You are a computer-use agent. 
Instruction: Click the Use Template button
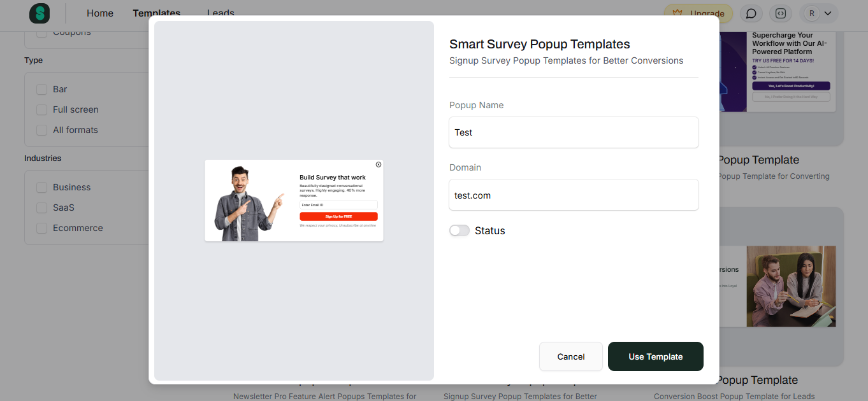655,356
